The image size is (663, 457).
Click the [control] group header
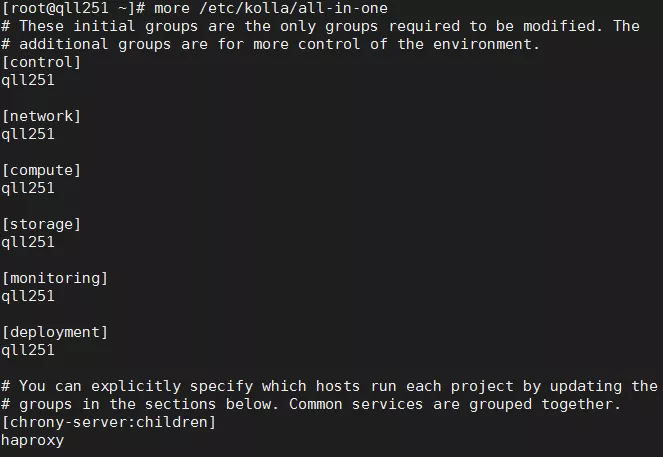tap(41, 62)
